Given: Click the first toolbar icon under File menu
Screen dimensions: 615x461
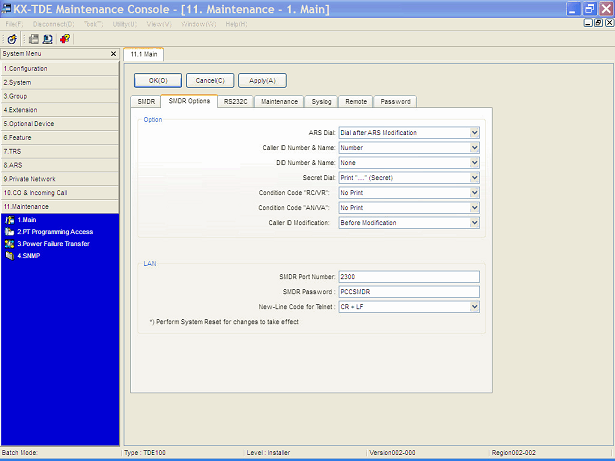Looking at the screenshot, I should coord(11,38).
